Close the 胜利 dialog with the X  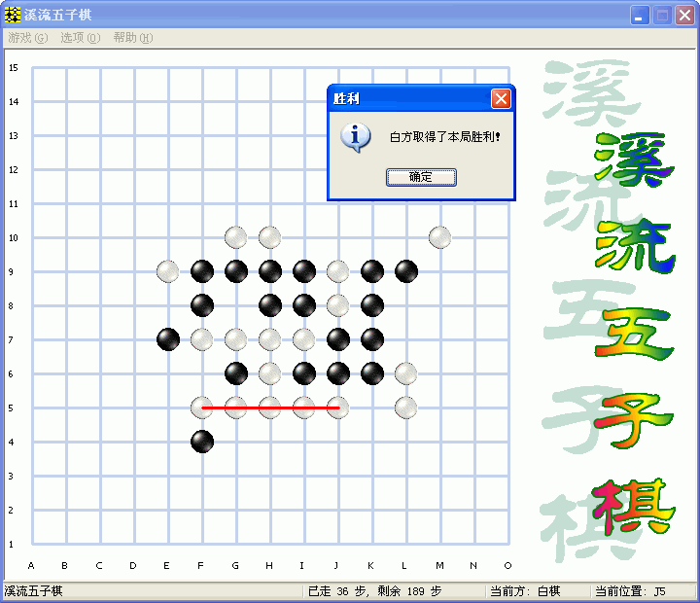(x=500, y=98)
